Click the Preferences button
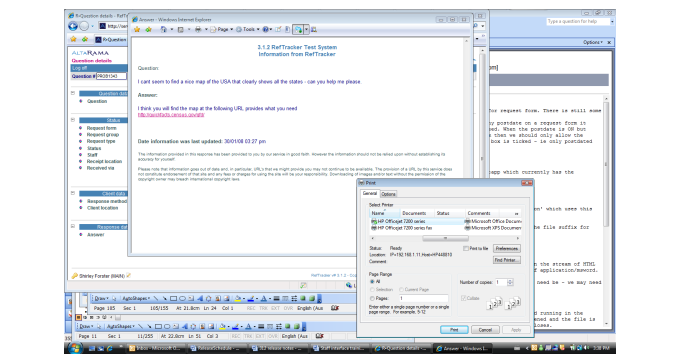This screenshot has height=361, width=686. click(507, 249)
